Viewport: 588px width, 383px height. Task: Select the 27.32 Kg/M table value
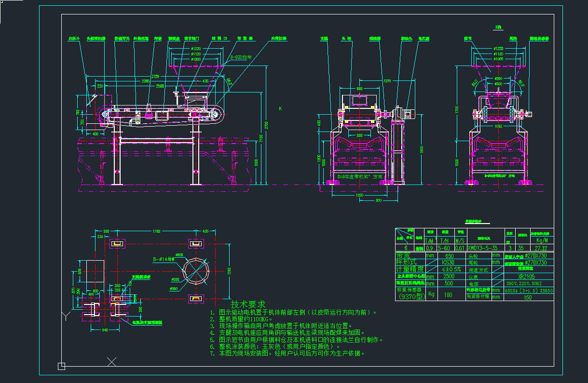click(541, 248)
